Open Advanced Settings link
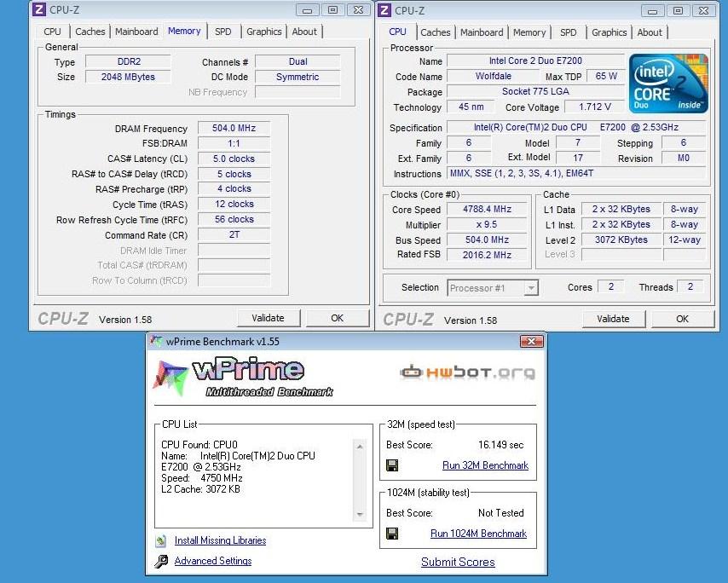 pyautogui.click(x=213, y=561)
